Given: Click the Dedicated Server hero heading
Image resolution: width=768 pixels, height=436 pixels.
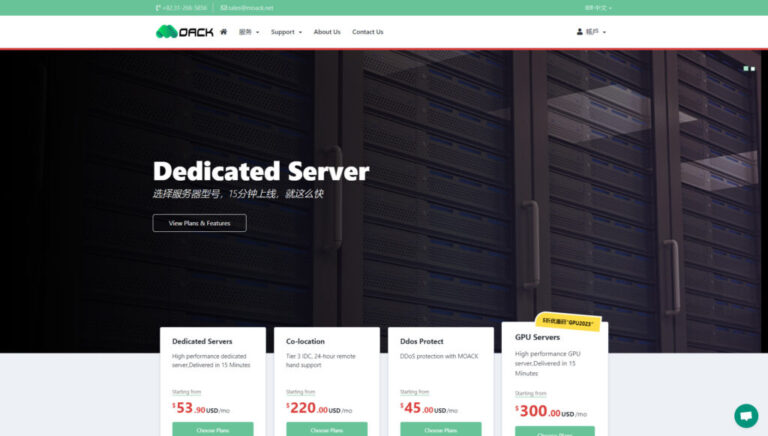Looking at the screenshot, I should [x=260, y=171].
